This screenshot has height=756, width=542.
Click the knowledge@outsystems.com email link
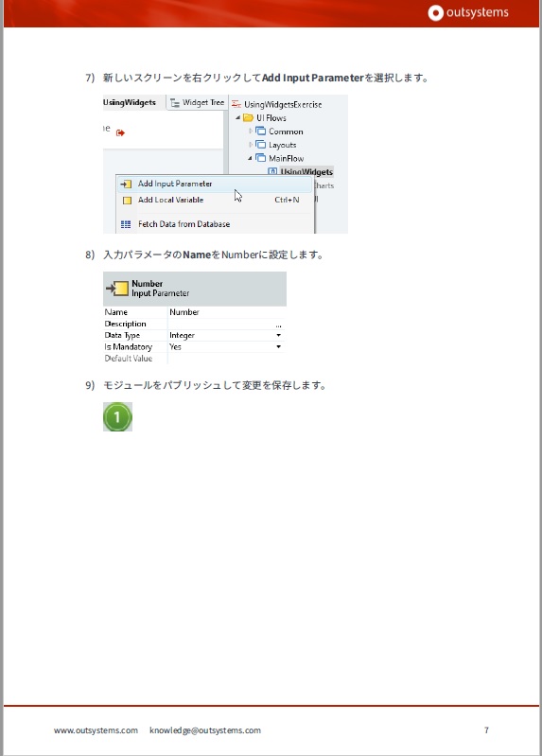tap(205, 730)
